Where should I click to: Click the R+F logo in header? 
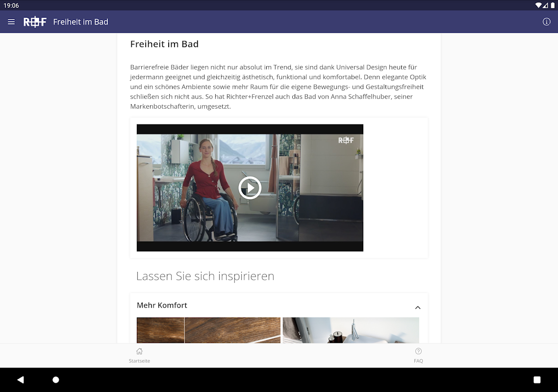35,22
